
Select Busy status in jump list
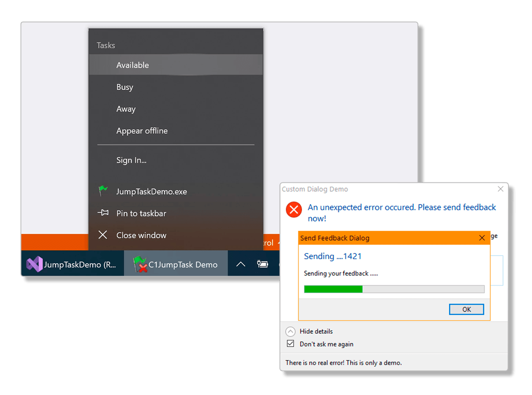coord(125,87)
